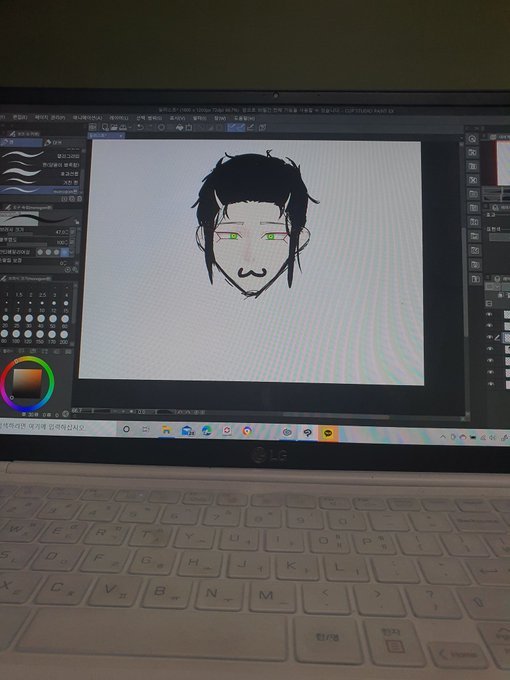
Task: Open the 편집(E) Edit menu
Action: coord(20,117)
